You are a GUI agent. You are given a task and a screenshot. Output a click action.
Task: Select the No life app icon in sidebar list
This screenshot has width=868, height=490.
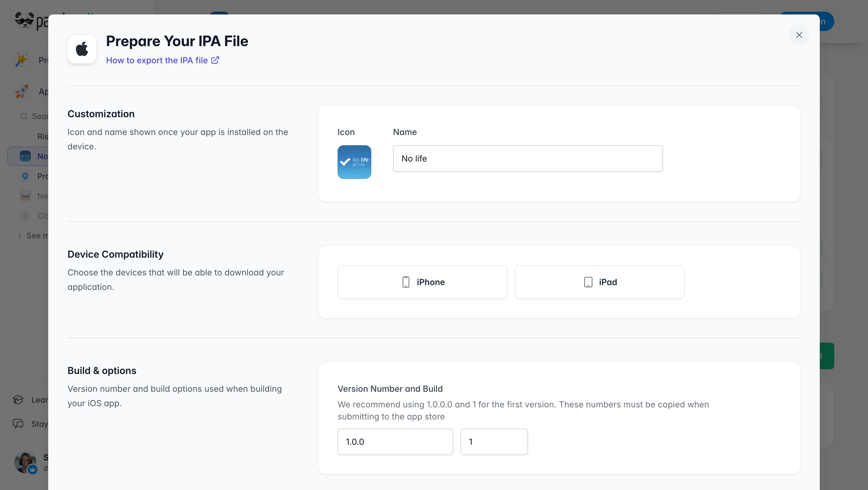(x=25, y=156)
